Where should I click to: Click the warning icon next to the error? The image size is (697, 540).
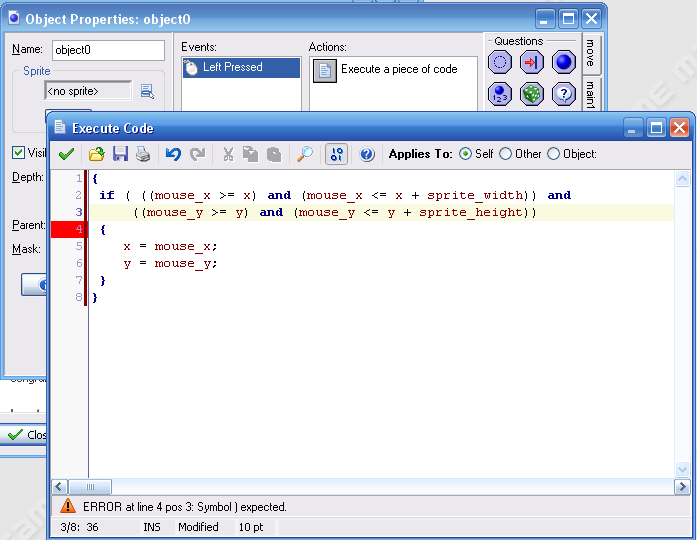tap(68, 507)
